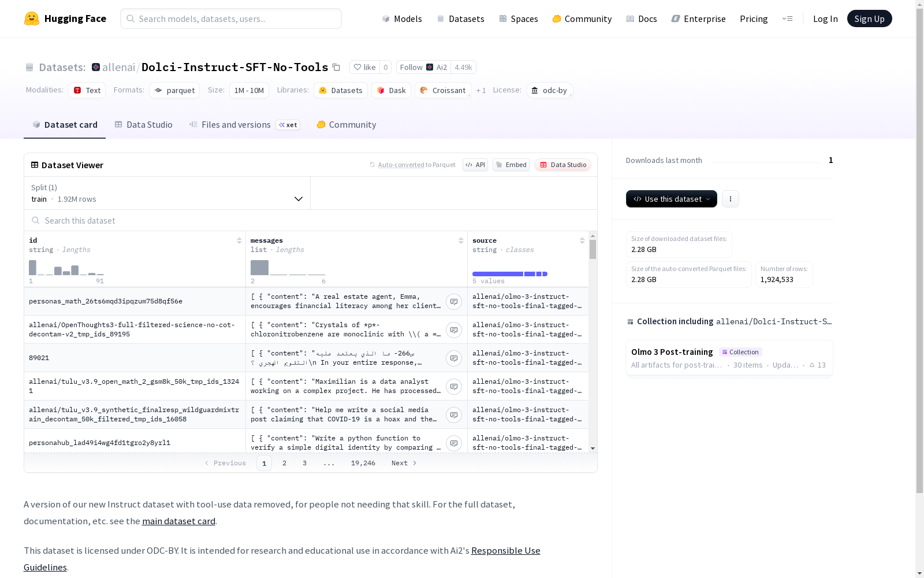Go to Datasets in top navigation

[x=461, y=18]
